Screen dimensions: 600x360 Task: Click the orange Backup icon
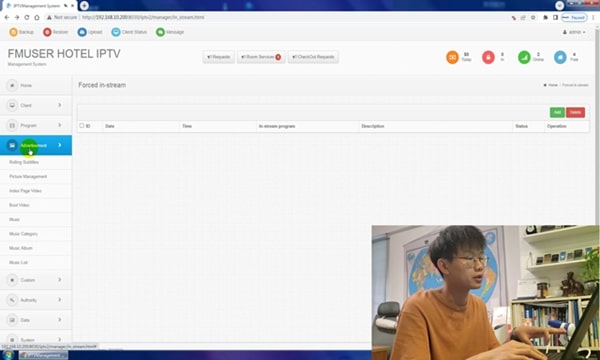tap(13, 32)
